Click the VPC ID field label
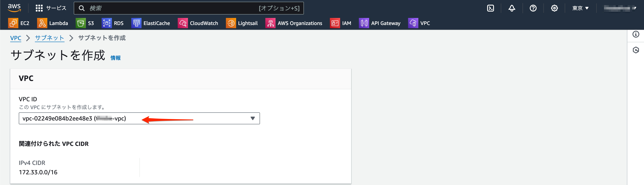Screen dimensions: 644x185 pos(28,99)
